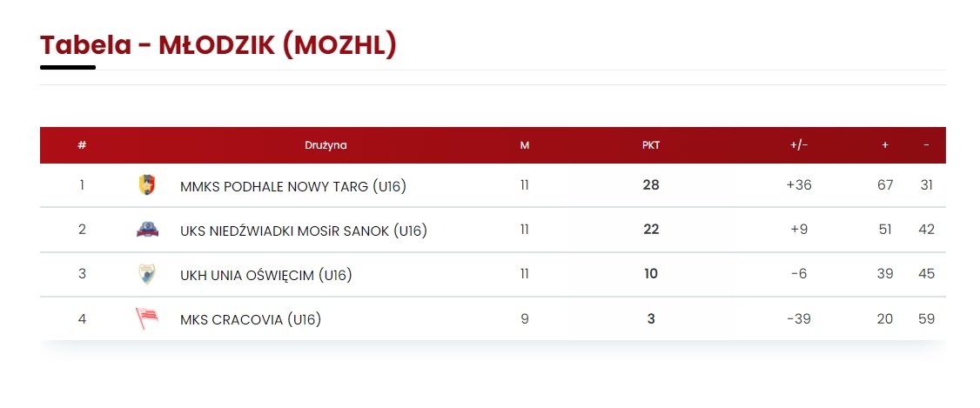Click the MMKS Podhale Nowy Targ team logo
Viewport: 980px width, 408px height.
pyautogui.click(x=147, y=185)
